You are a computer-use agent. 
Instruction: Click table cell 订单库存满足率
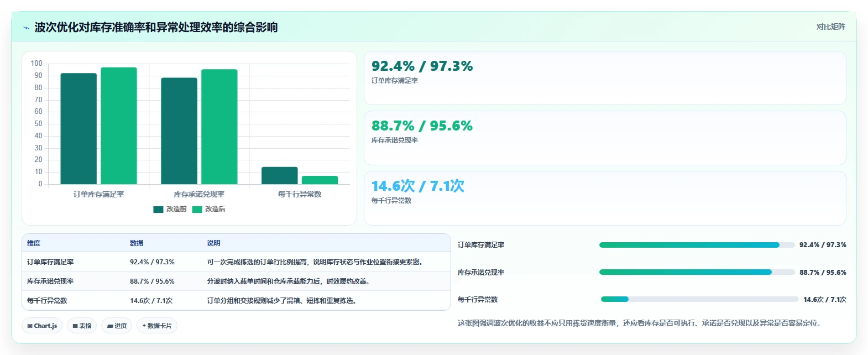pos(50,262)
